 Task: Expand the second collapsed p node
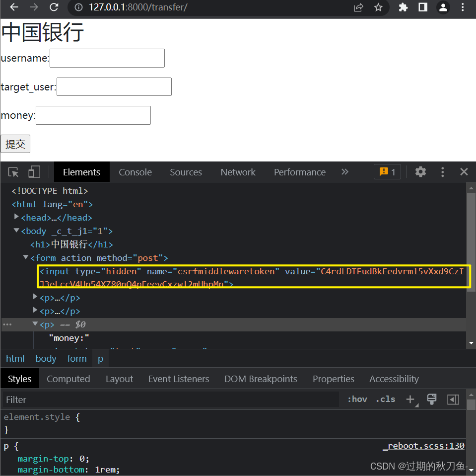point(35,310)
